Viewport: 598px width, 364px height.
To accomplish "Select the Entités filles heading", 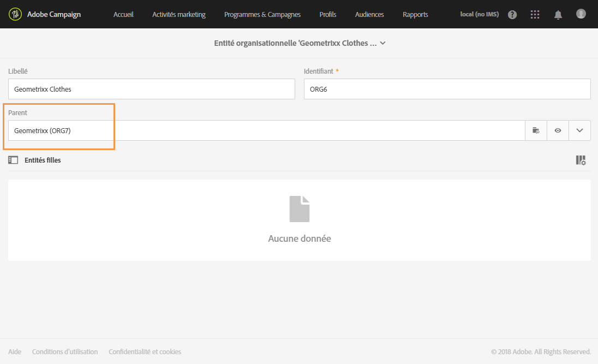I will tap(43, 160).
